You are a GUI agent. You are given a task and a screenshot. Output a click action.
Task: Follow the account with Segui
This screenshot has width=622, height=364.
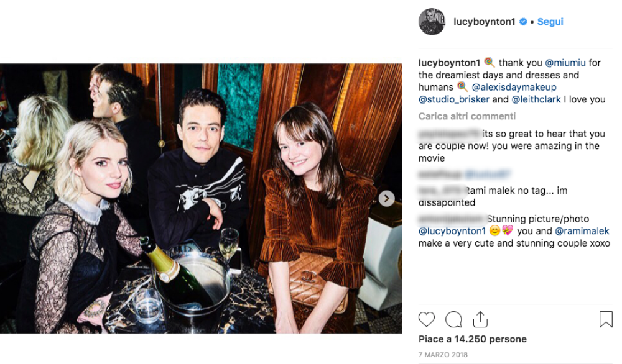(550, 22)
